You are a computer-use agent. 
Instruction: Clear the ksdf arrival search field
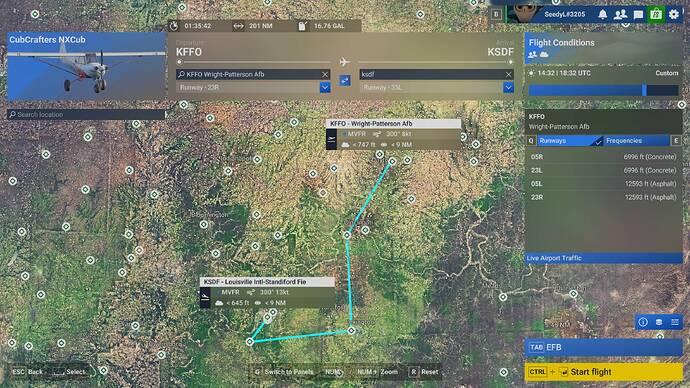[x=508, y=74]
